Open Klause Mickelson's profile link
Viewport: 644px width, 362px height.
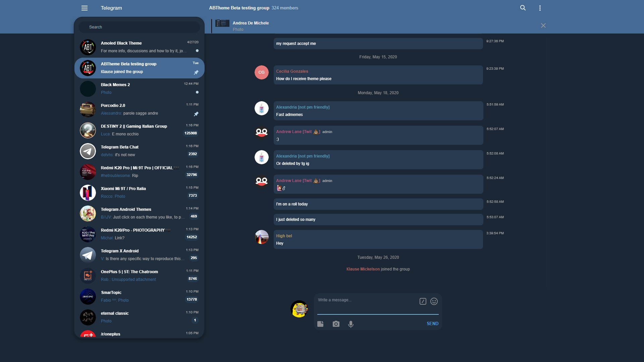(363, 269)
